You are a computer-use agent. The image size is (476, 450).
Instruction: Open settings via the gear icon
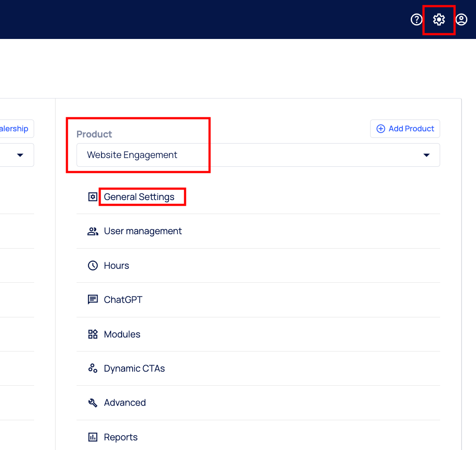tap(439, 19)
